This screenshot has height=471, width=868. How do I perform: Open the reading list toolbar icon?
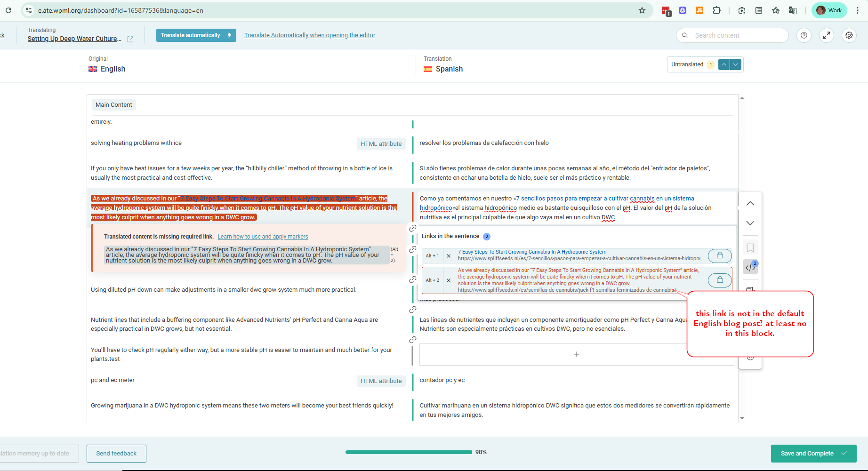pos(759,10)
